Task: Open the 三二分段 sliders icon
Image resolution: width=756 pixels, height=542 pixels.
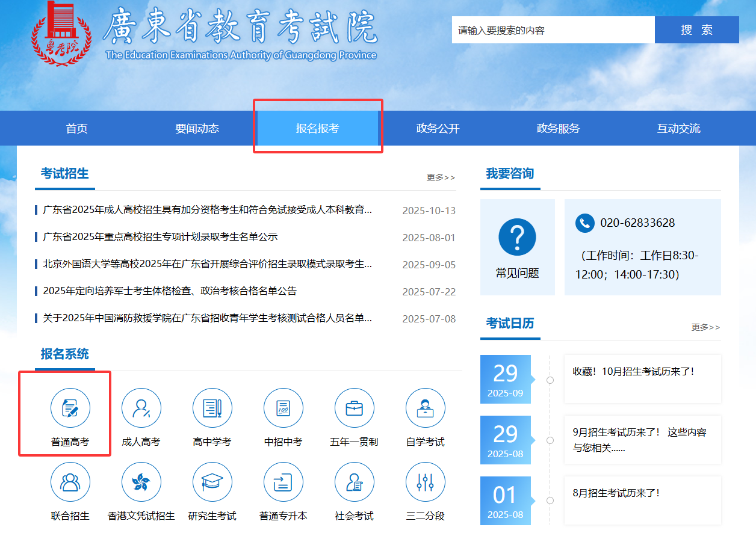Action: (426, 482)
